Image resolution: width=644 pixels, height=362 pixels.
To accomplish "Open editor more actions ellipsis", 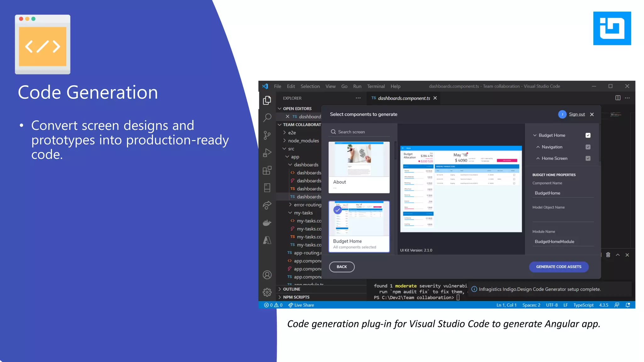I will [x=627, y=98].
